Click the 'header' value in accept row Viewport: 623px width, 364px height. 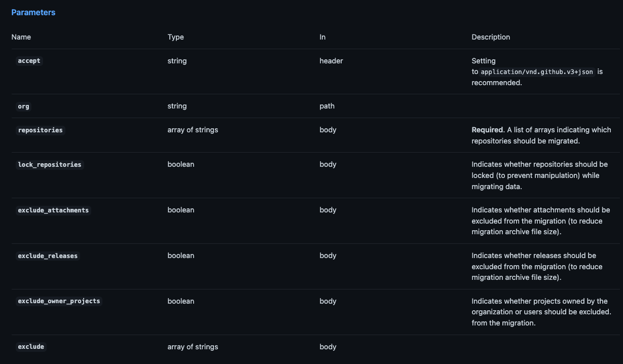[x=331, y=61]
